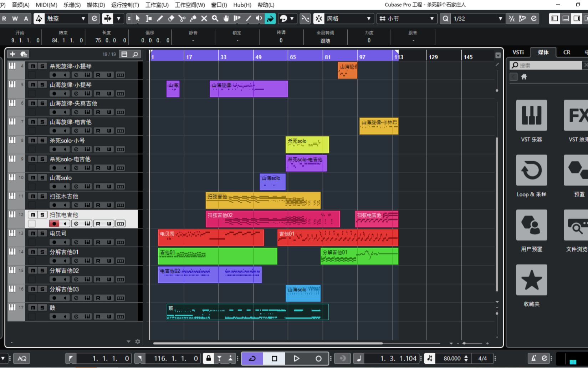Click the media browser 搜索 search field

[546, 65]
